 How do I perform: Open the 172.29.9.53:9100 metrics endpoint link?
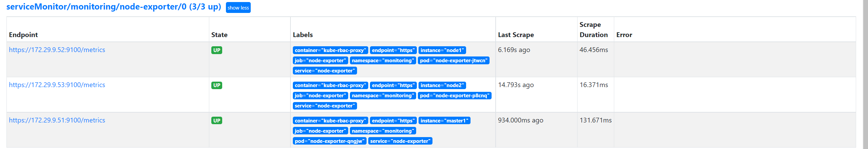click(57, 85)
